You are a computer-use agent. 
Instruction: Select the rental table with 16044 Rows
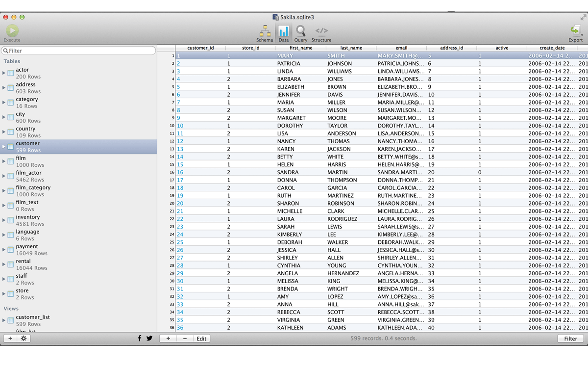(x=78, y=264)
